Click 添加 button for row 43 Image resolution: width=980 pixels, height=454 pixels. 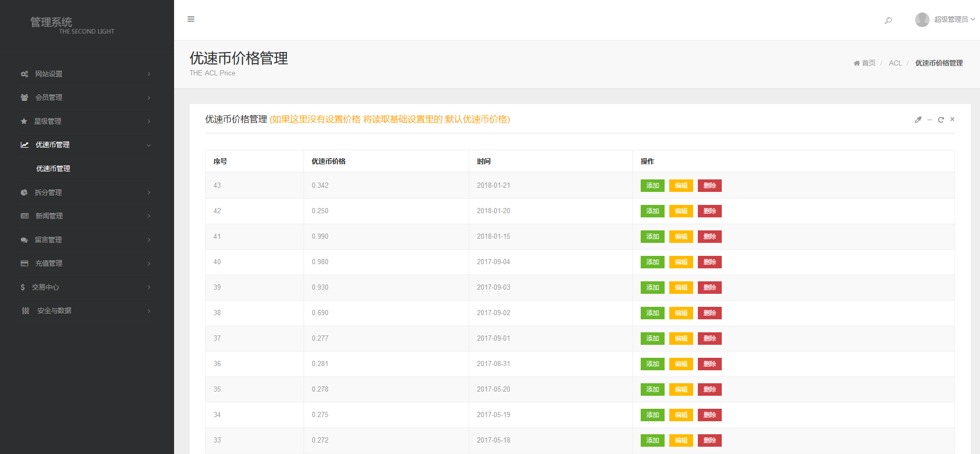pyautogui.click(x=652, y=186)
